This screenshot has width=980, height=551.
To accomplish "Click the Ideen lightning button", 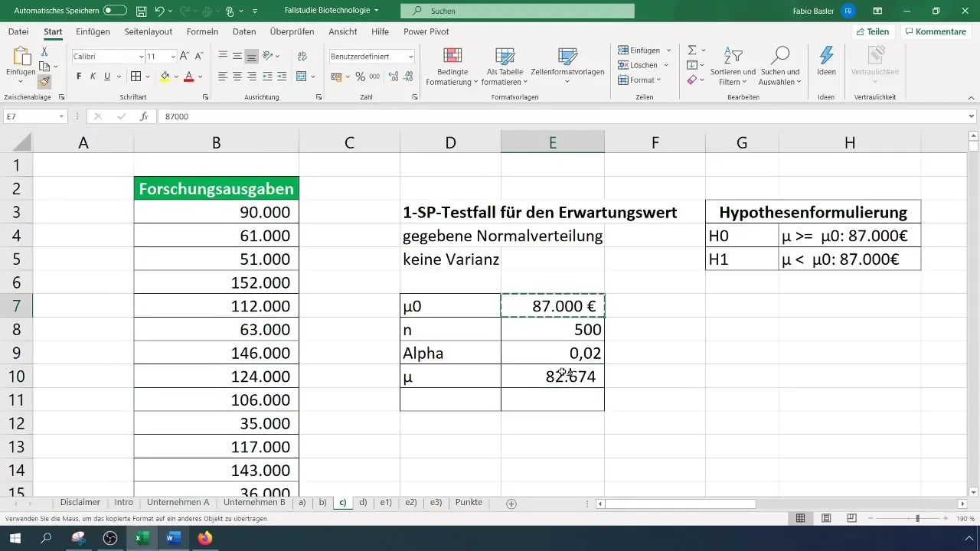I will click(x=826, y=61).
